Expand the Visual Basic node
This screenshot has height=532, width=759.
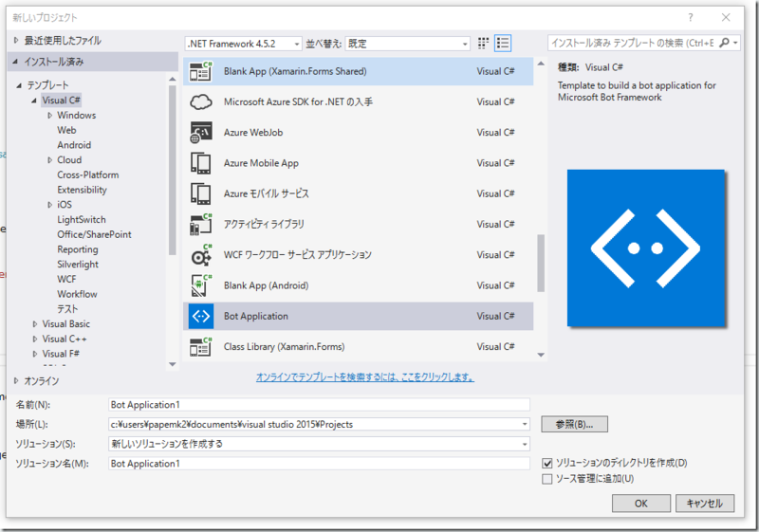pos(34,324)
